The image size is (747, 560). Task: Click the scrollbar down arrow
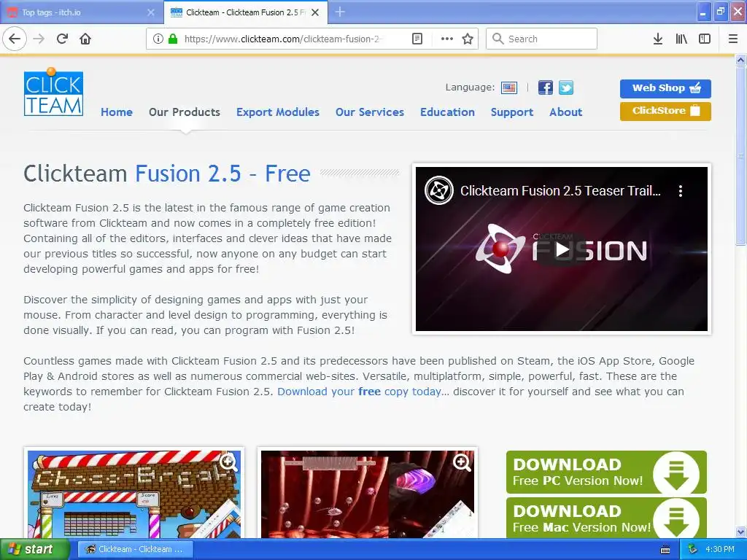point(741,532)
